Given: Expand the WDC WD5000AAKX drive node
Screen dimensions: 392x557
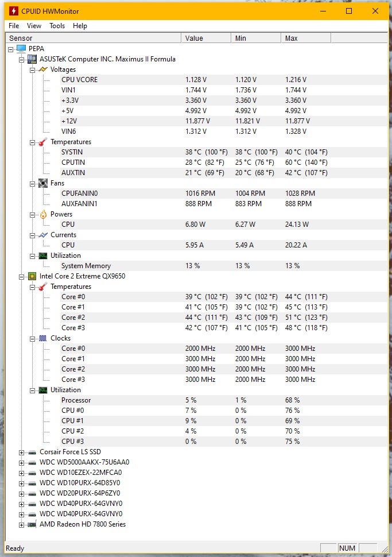Looking at the screenshot, I should point(22,462).
